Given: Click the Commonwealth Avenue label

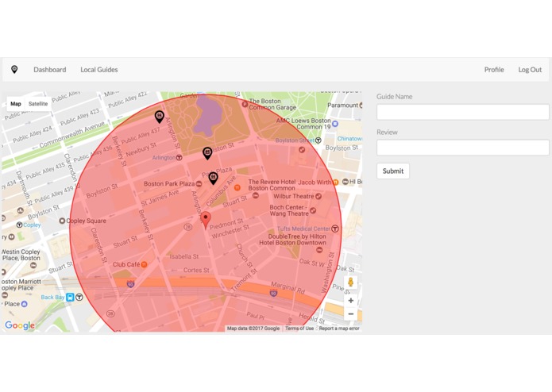Looking at the screenshot, I should coord(71,135).
